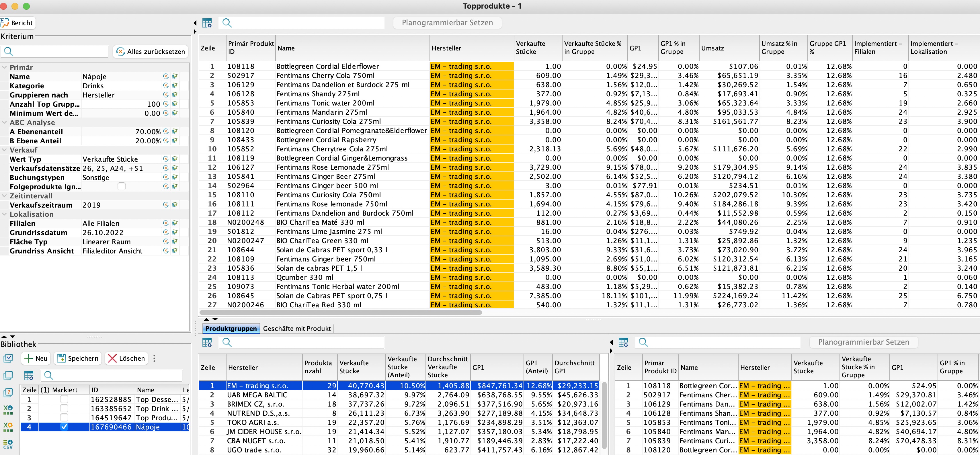Click the Kriterium search input field

[x=61, y=51]
